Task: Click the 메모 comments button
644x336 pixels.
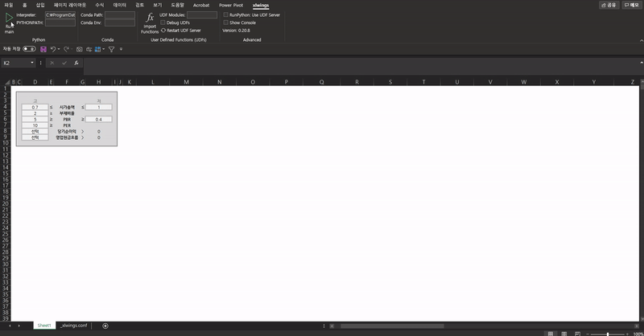Action: [632, 5]
